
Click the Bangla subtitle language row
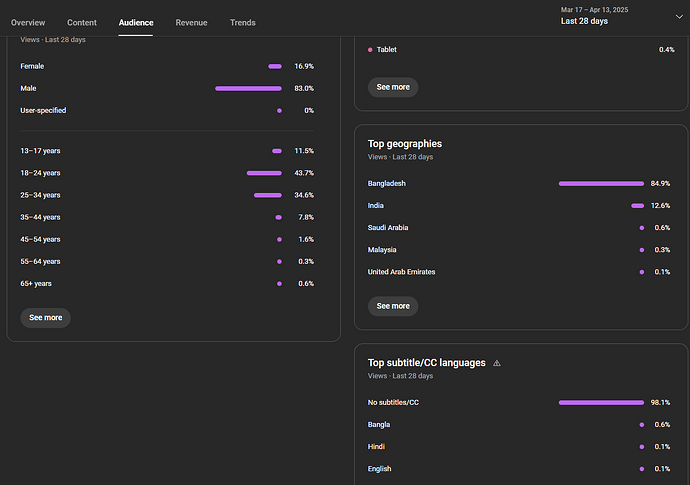[379, 425]
